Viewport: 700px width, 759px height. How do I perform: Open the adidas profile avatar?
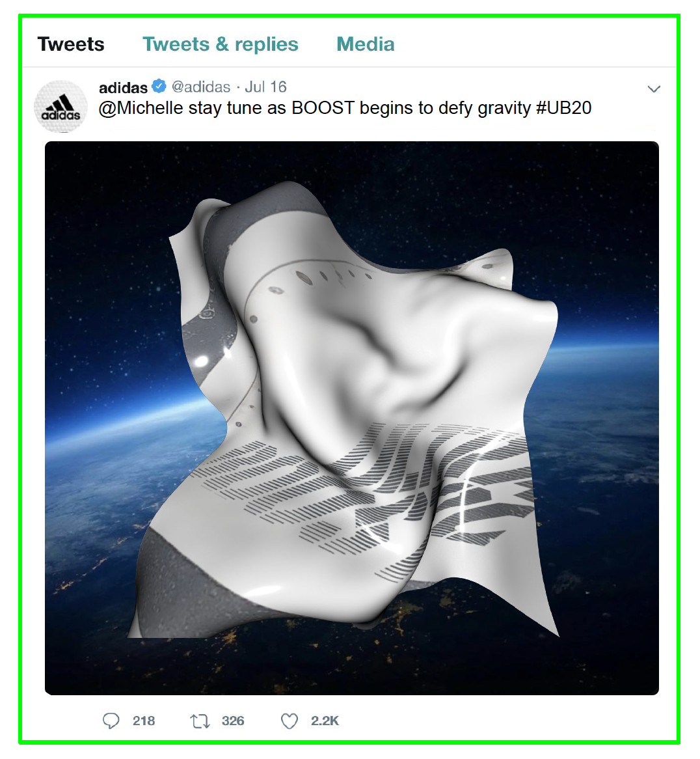61,107
